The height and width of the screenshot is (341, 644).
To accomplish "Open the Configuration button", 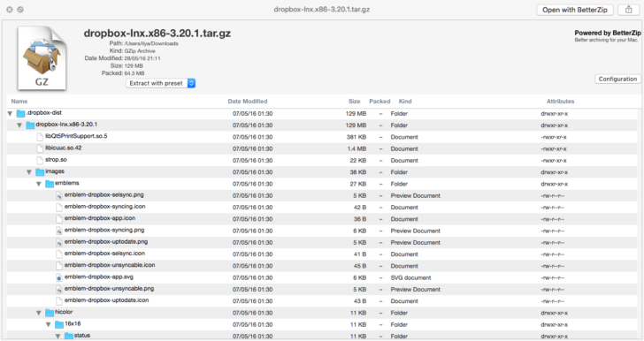I will pyautogui.click(x=617, y=79).
